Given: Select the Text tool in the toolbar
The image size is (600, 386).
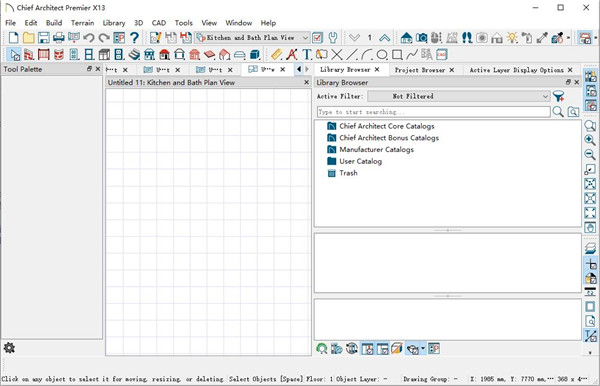Looking at the screenshot, I should (307, 54).
